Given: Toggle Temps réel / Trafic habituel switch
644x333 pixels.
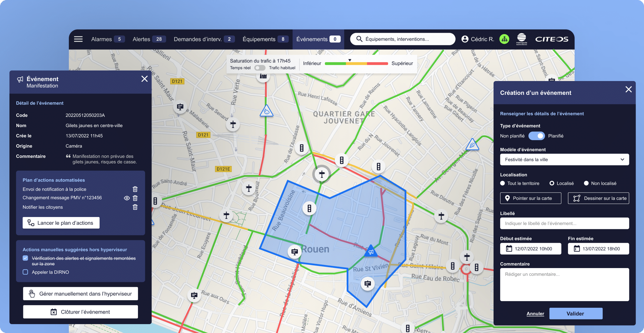Looking at the screenshot, I should click(260, 68).
